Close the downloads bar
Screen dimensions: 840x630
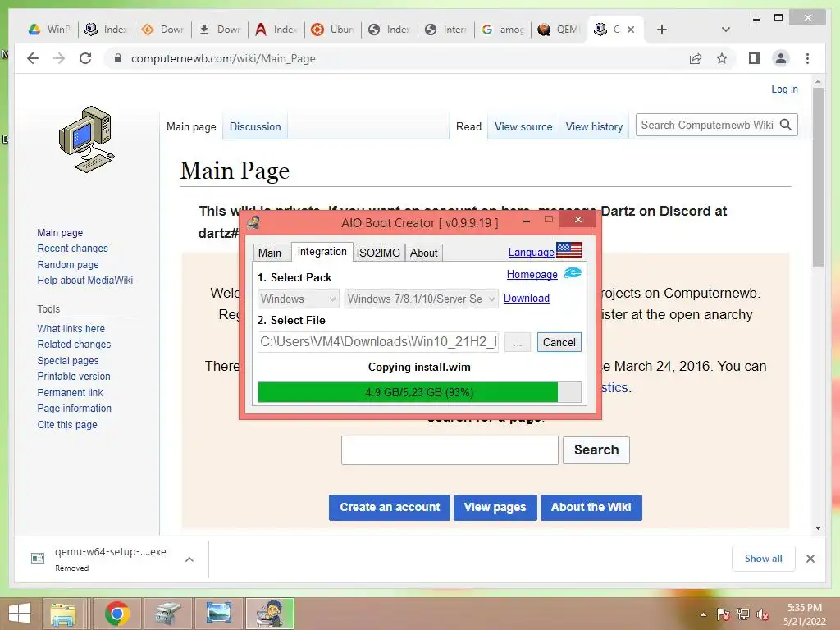tap(810, 559)
